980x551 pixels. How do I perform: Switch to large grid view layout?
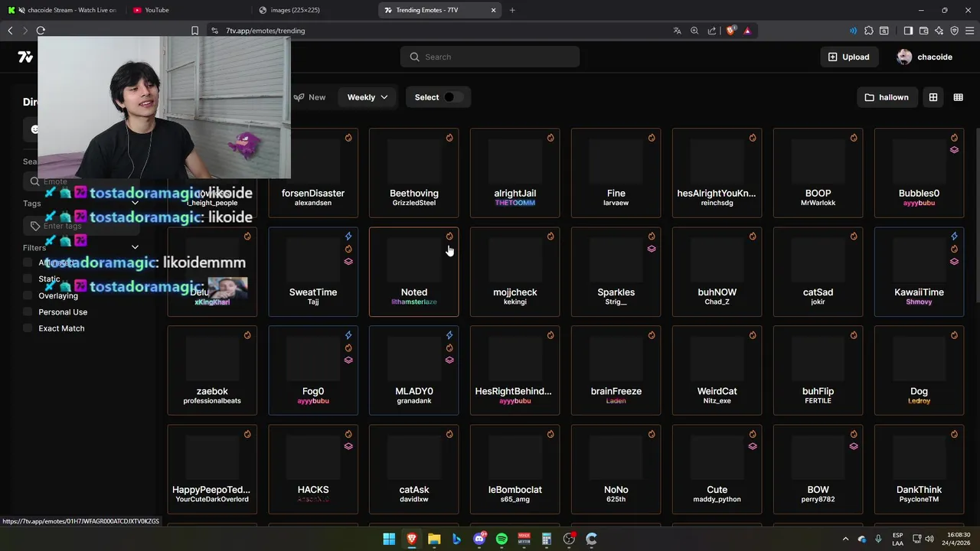click(933, 97)
